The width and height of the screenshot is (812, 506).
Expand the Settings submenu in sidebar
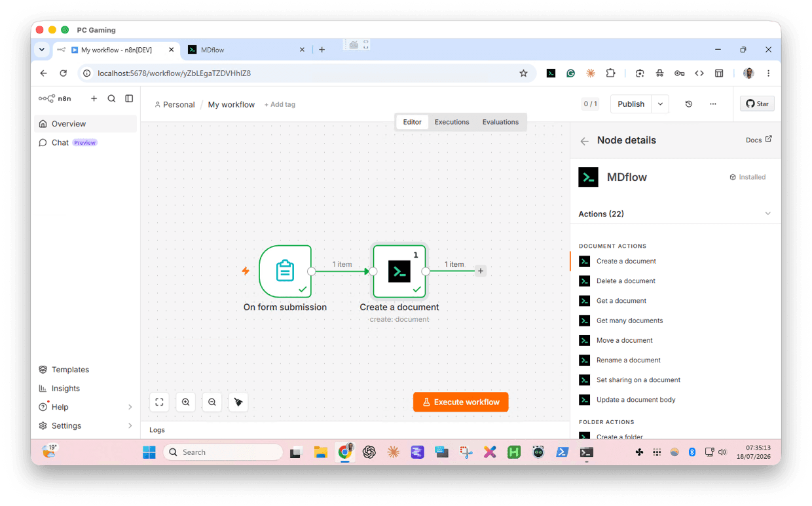coord(130,426)
